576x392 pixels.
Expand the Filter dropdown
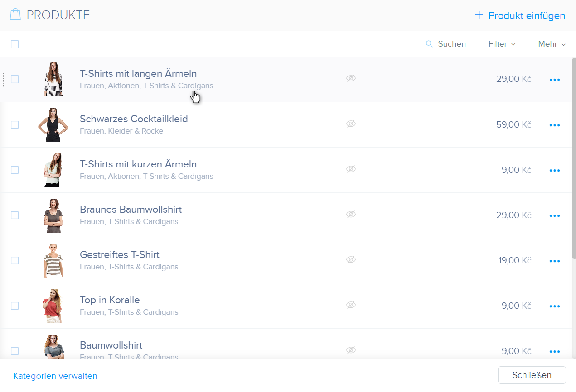(x=502, y=44)
